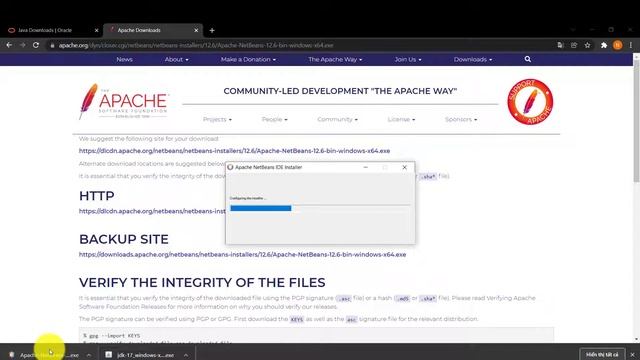640x360 pixels.
Task: Expand the Join Us dropdown
Action: (408, 59)
